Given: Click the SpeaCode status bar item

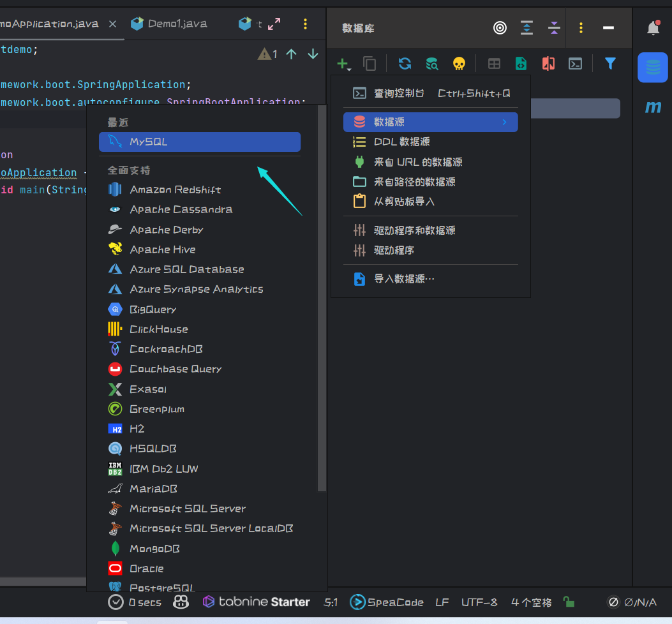Looking at the screenshot, I should point(387,602).
